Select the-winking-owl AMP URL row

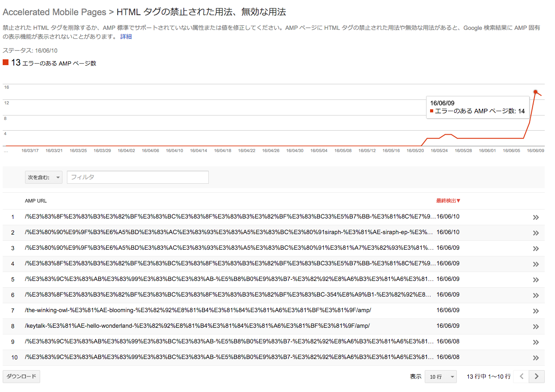click(x=198, y=310)
